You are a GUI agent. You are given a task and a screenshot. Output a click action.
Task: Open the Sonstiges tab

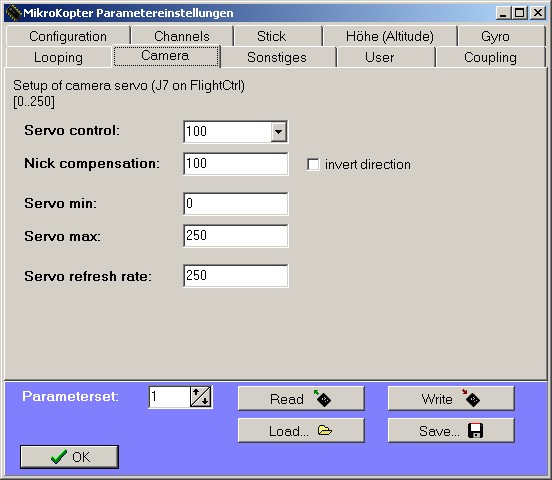coord(277,57)
